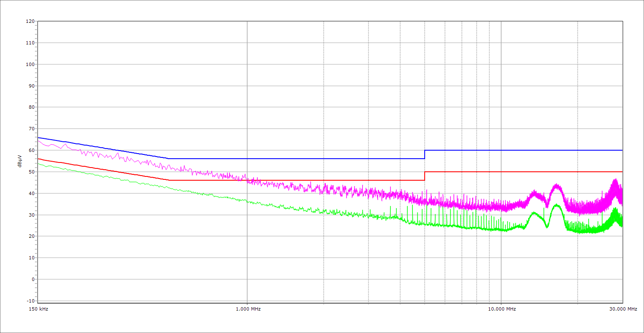Select the flat blue limit line at 1 MHz

(247, 159)
